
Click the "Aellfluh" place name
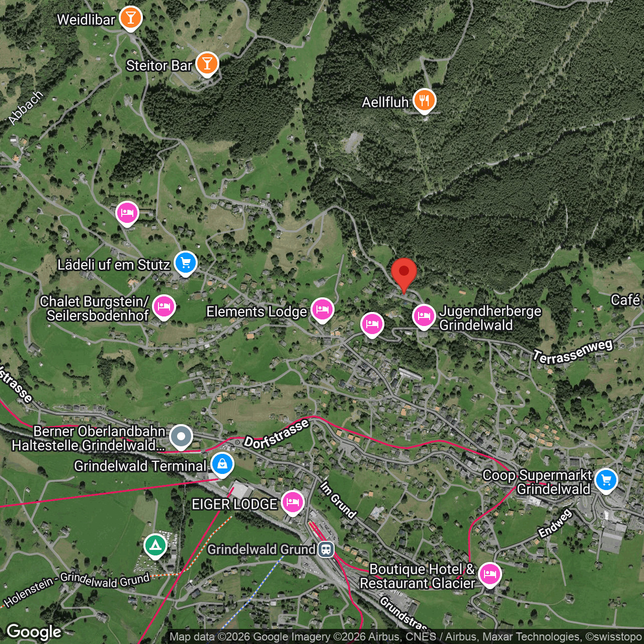pyautogui.click(x=385, y=102)
